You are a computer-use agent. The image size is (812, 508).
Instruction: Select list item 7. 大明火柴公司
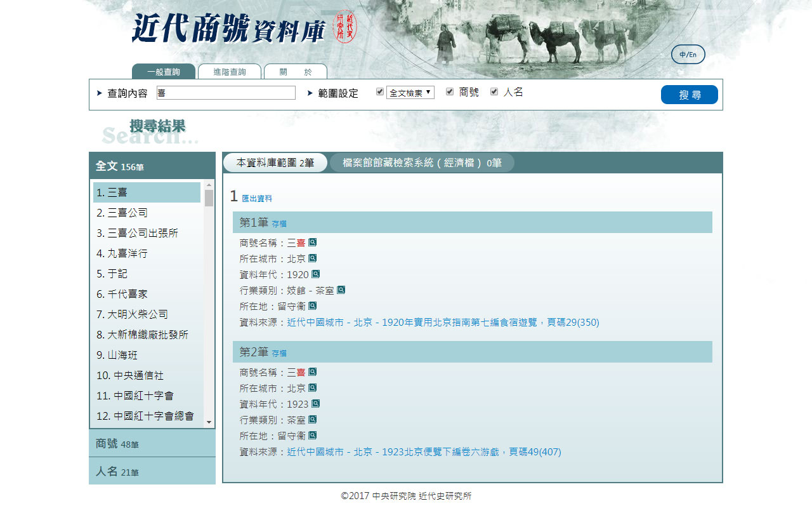(147, 314)
